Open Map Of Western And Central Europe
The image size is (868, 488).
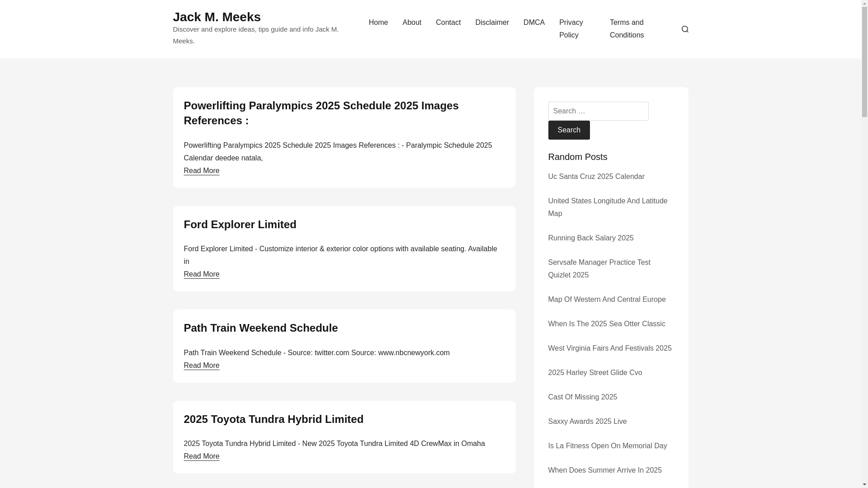(607, 300)
